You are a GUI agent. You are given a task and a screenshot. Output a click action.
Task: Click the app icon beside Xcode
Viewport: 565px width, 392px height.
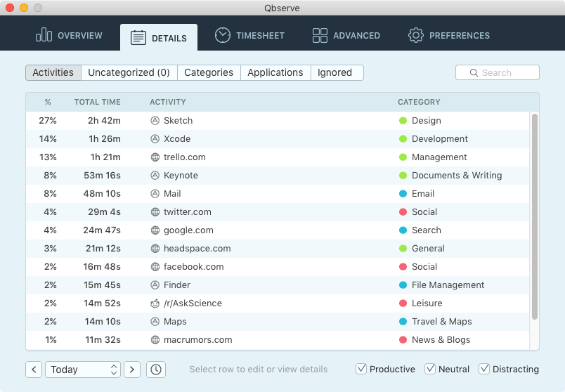(x=155, y=138)
